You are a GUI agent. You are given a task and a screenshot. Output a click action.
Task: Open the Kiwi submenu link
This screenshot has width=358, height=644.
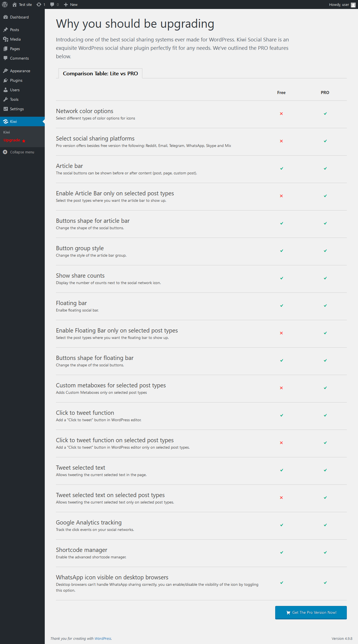pyautogui.click(x=7, y=132)
